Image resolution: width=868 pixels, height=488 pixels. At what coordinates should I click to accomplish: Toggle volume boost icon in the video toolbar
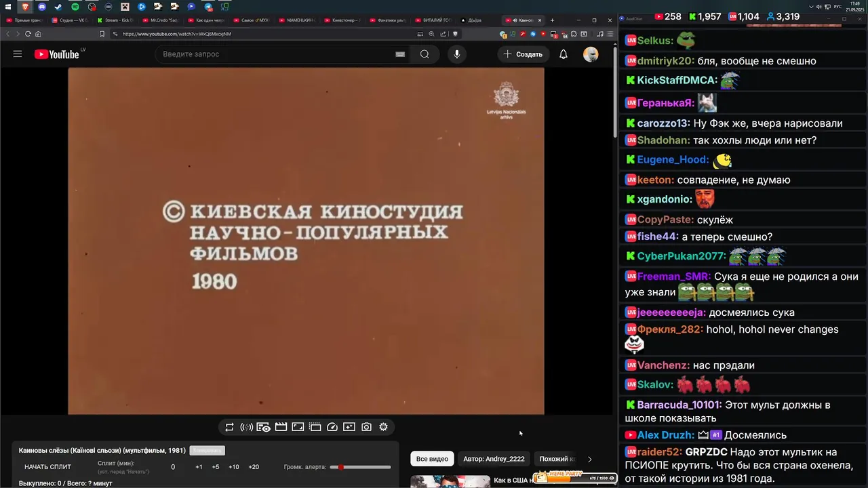click(246, 427)
